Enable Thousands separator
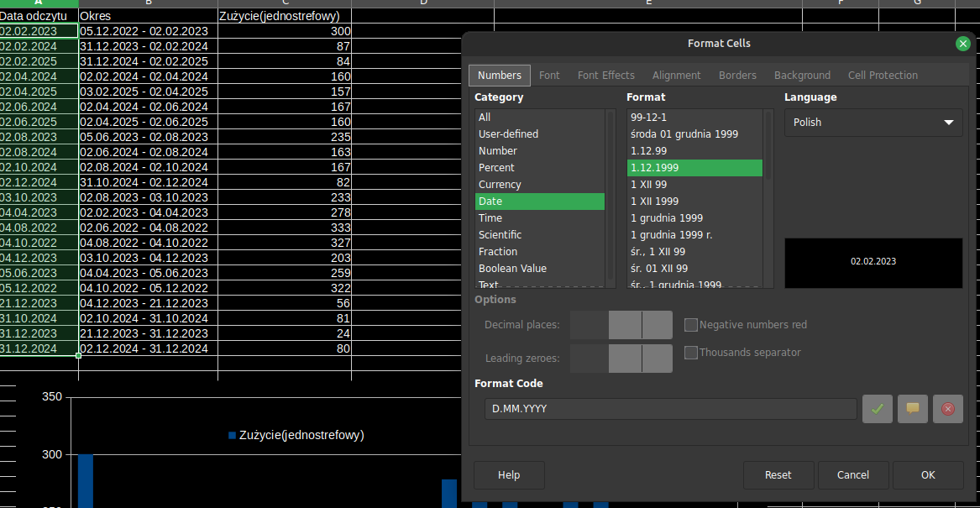 [x=691, y=353]
